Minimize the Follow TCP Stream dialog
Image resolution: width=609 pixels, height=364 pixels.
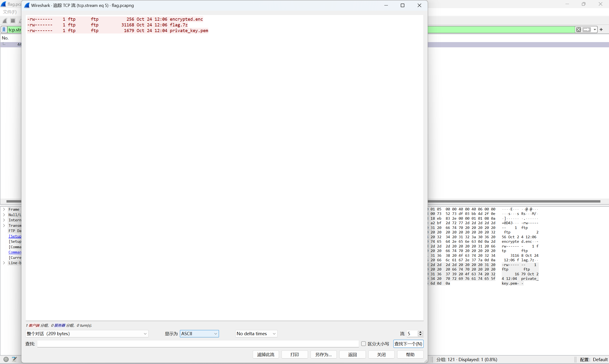[386, 5]
